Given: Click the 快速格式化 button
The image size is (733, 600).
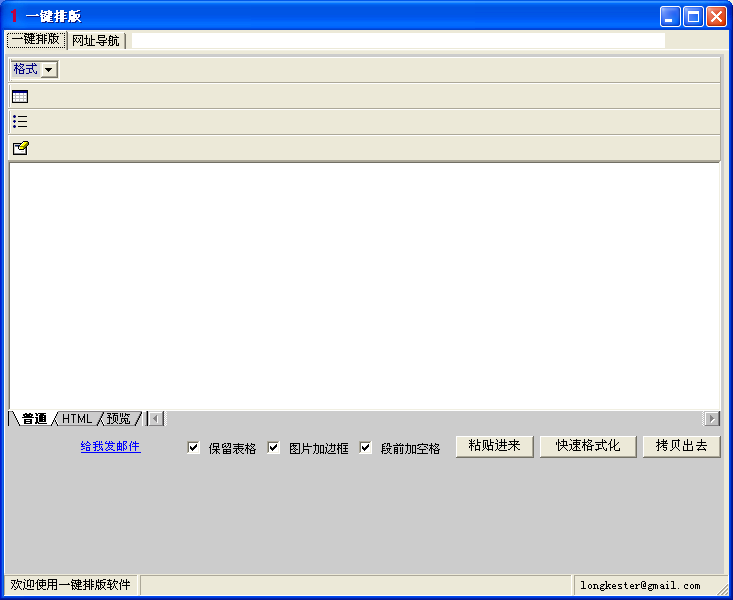Looking at the screenshot, I should (x=588, y=446).
